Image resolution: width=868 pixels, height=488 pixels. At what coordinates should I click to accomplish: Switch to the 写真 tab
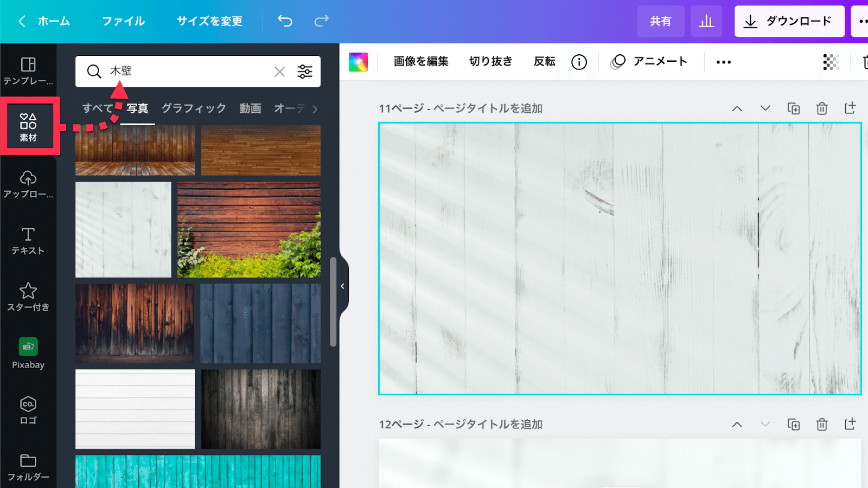tap(138, 108)
